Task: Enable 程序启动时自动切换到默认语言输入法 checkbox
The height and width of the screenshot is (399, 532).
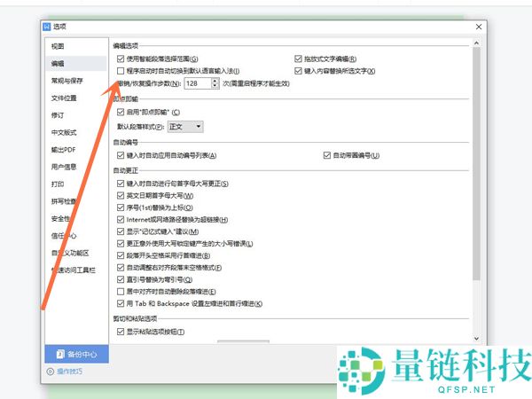Action: 121,70
